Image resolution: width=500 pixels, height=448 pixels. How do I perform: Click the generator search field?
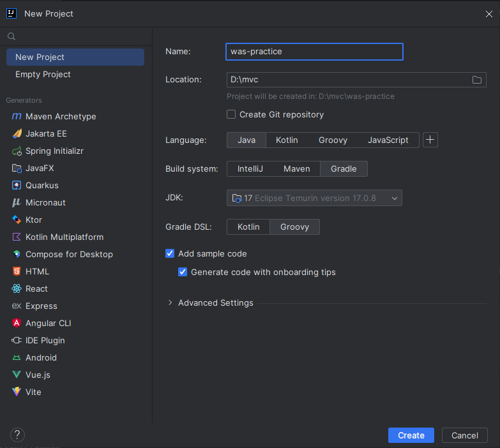(x=76, y=36)
